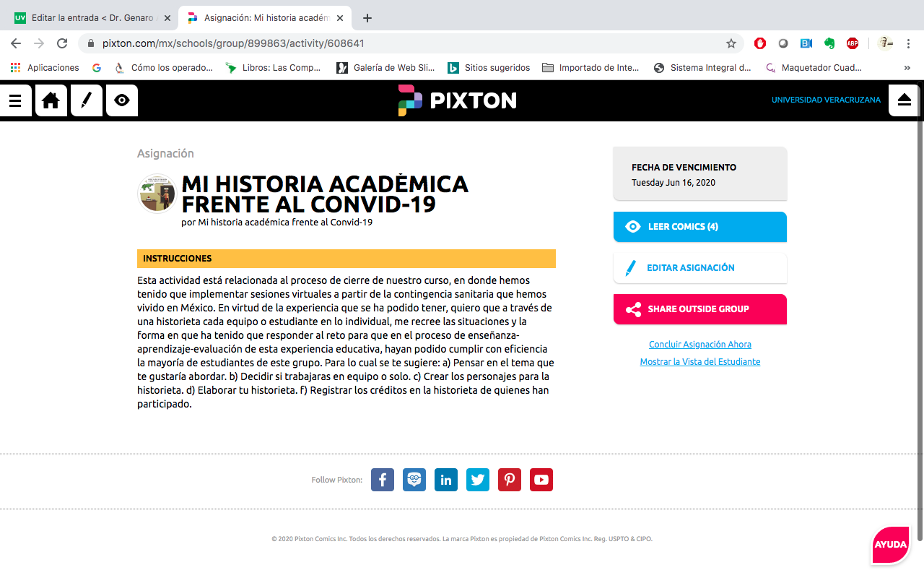Expand hidden bookmarks overflow chevron
Image resolution: width=924 pixels, height=578 pixels.
click(907, 68)
